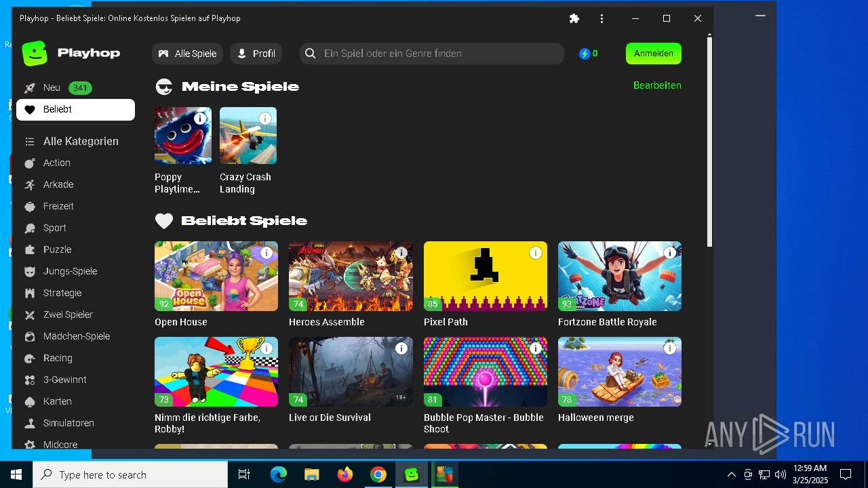This screenshot has width=868, height=488.
Task: Show info icon on Heroes Assemble
Action: coord(401,253)
